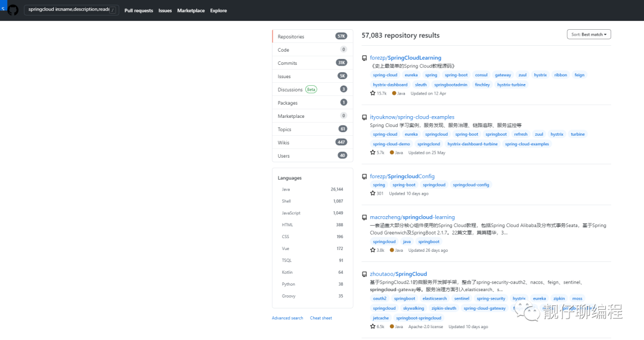Image resolution: width=644 pixels, height=340 pixels.
Task: Click the refresh topic tag
Action: (521, 134)
